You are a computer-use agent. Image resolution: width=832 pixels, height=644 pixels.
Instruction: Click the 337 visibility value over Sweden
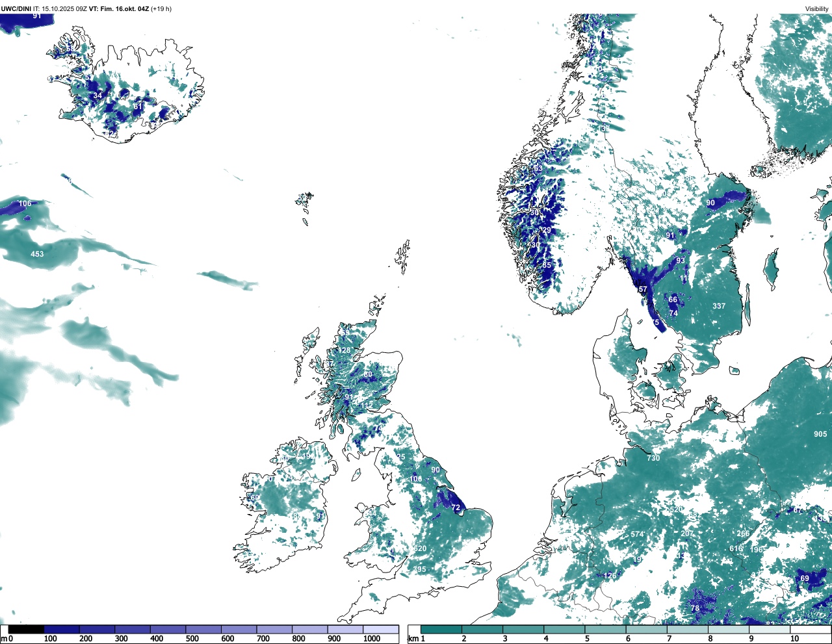718,305
